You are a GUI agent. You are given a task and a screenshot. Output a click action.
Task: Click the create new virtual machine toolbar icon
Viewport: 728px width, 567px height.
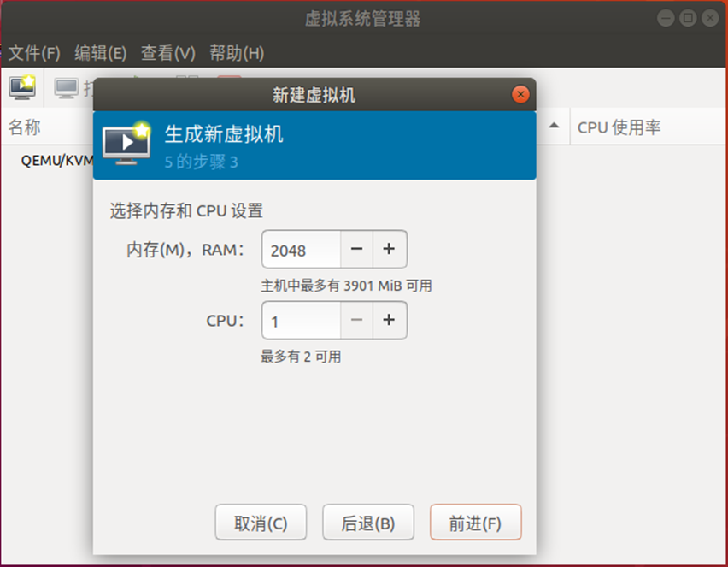(x=22, y=87)
